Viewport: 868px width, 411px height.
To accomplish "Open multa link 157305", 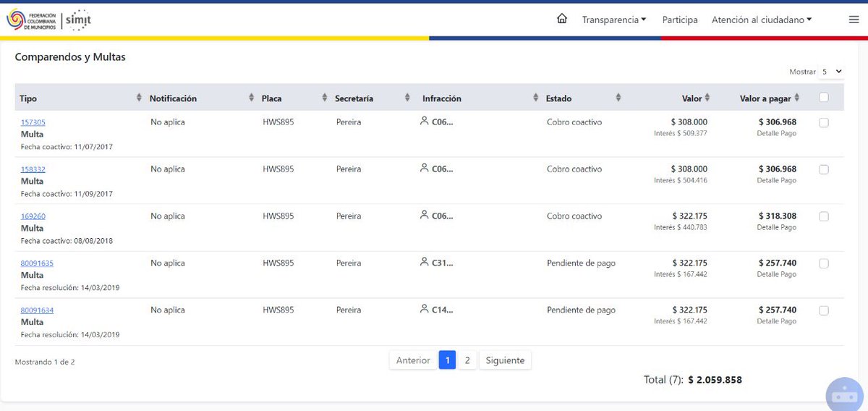I will pyautogui.click(x=33, y=122).
